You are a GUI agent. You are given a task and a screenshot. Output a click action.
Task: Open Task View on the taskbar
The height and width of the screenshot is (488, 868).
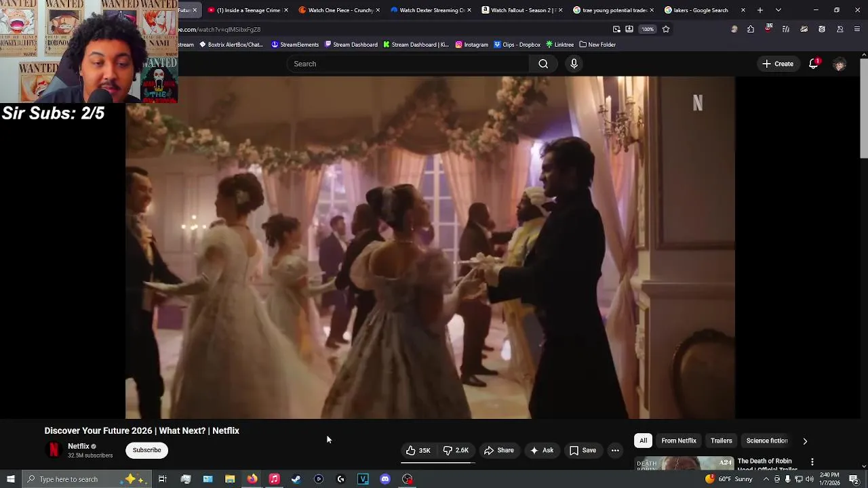[163, 479]
